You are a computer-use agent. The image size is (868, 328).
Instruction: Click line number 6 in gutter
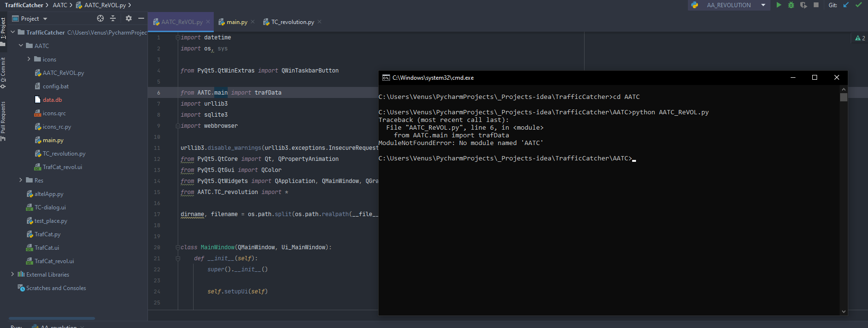(x=159, y=93)
